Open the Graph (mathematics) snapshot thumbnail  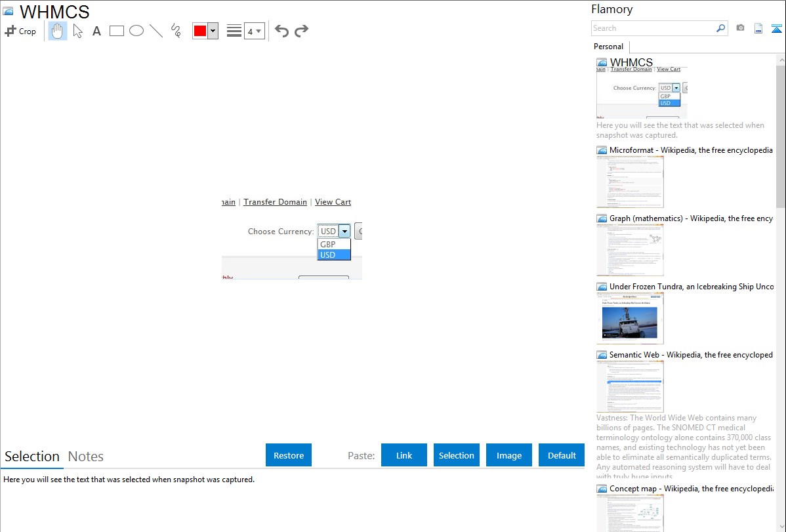(x=630, y=250)
